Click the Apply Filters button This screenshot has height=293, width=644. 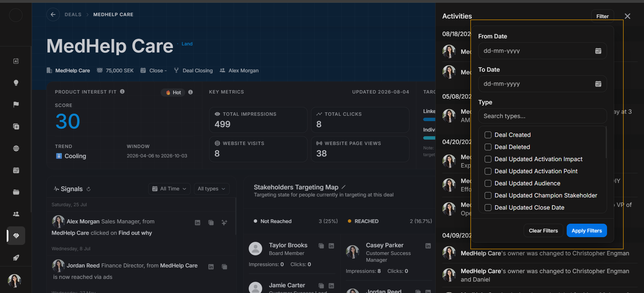pos(587,230)
